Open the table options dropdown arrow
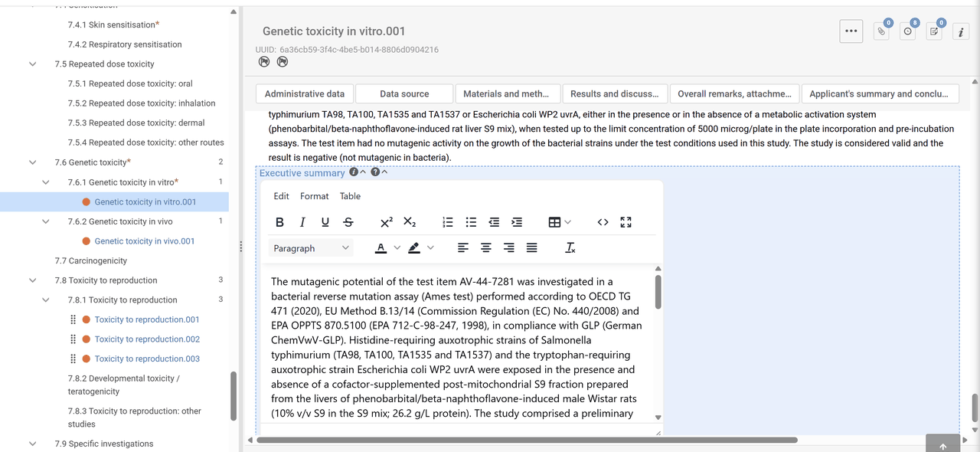Viewport: 980px width, 452px height. tap(567, 222)
